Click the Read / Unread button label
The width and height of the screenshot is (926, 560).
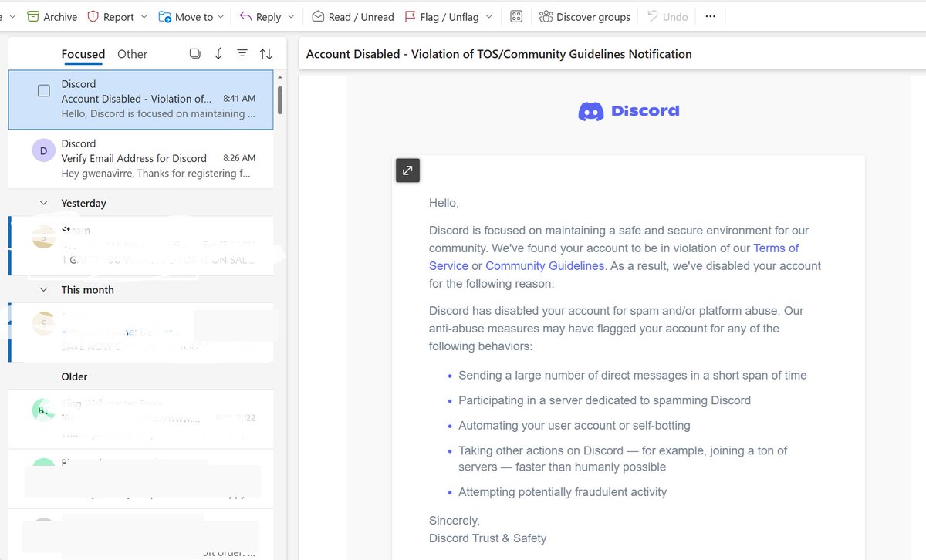[x=361, y=16]
